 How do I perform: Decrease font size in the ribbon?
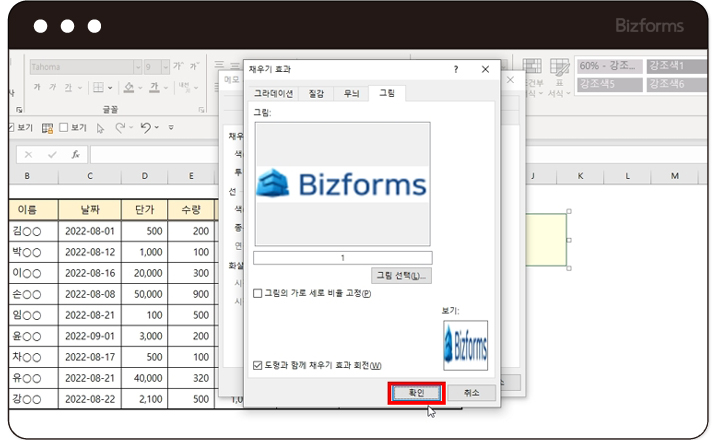195,67
